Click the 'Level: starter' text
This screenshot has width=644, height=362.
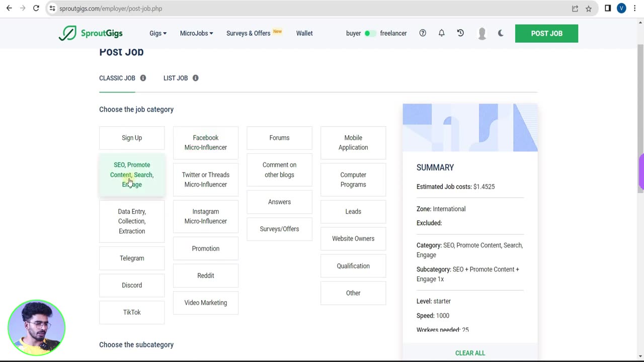tap(434, 301)
